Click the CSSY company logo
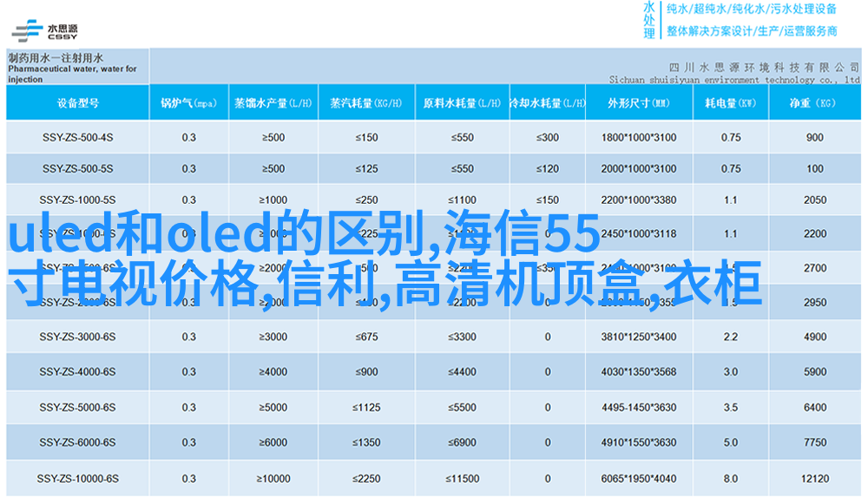The image size is (868, 504). tap(45, 31)
